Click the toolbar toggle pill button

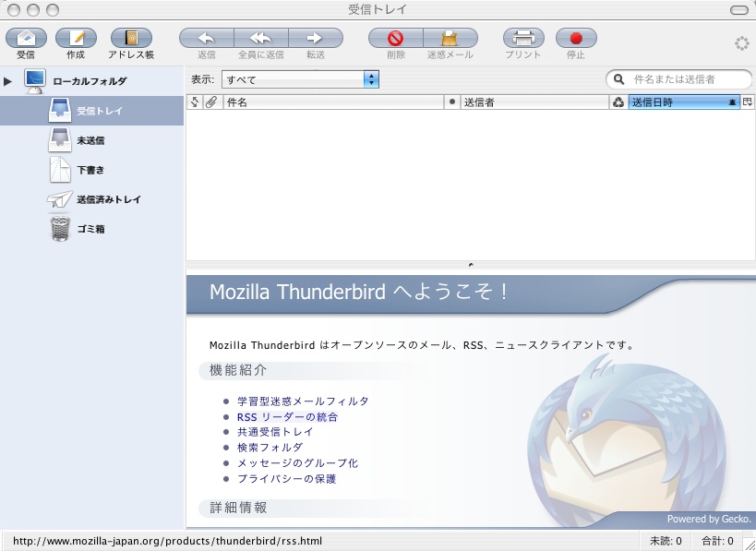point(739,9)
